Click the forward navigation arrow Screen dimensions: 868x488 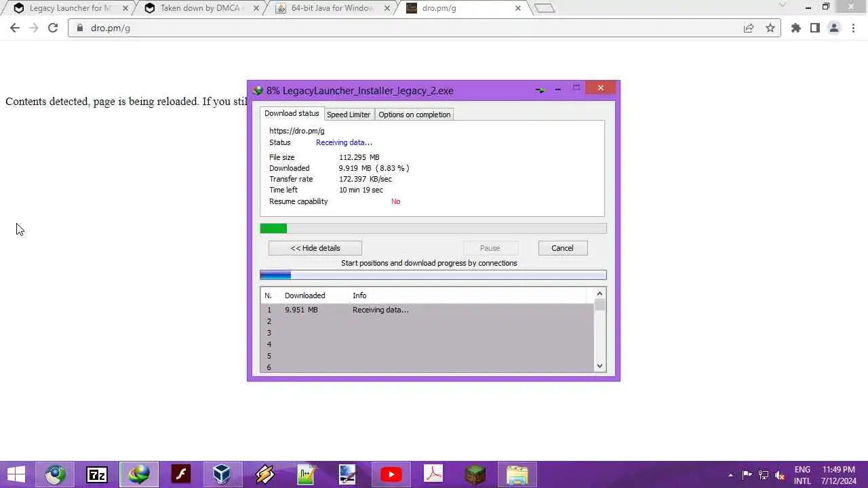pos(34,28)
